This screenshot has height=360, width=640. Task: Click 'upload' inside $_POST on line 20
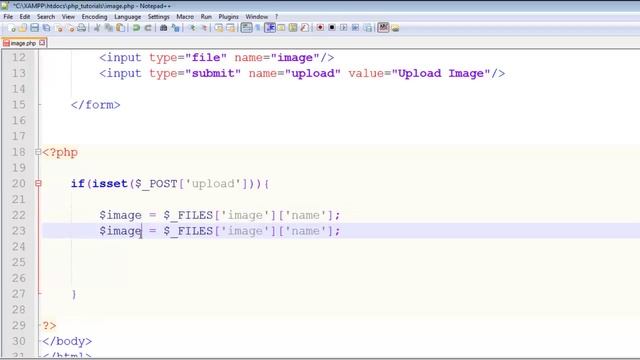point(213,184)
